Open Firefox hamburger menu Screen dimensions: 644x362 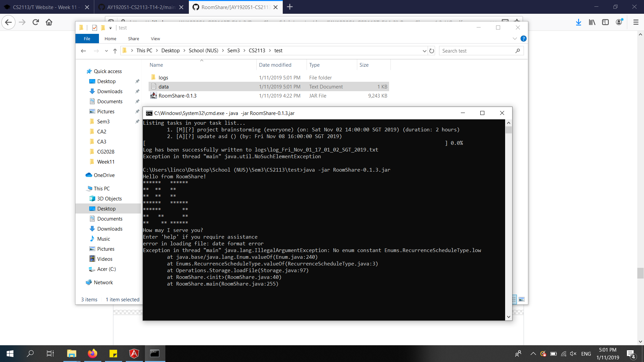pyautogui.click(x=636, y=22)
